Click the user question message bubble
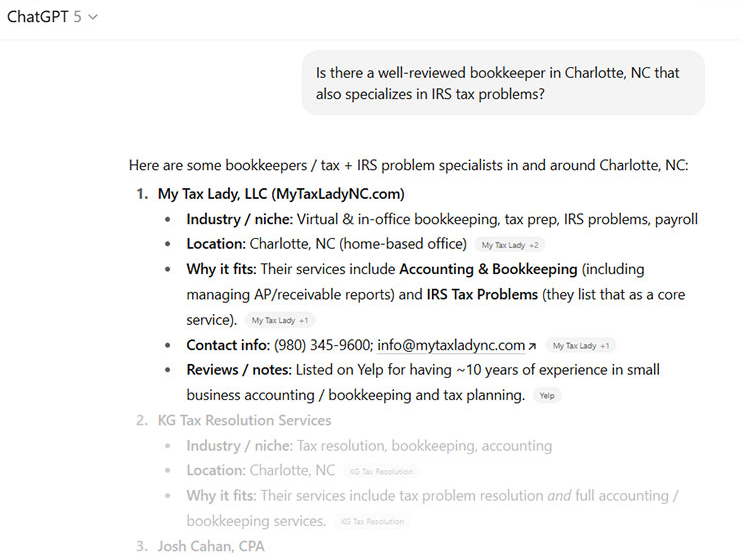Image resolution: width=741 pixels, height=557 pixels. [x=503, y=83]
